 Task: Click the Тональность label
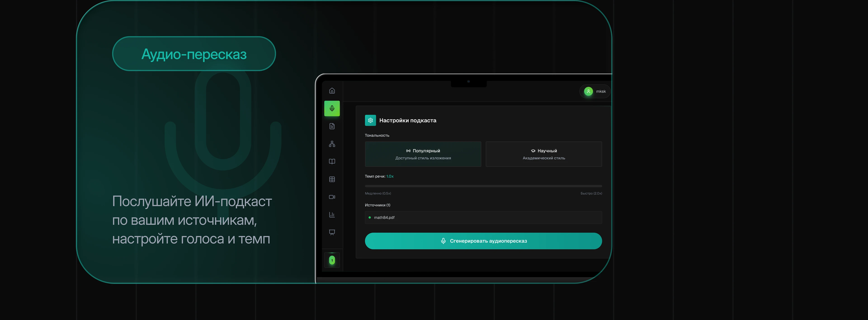pyautogui.click(x=377, y=135)
